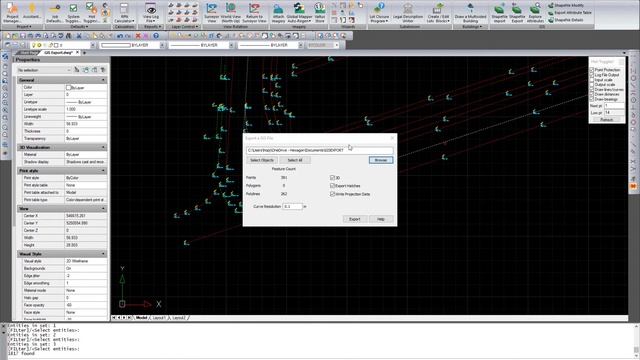The image size is (640, 360).
Task: Collapse the View properties section
Action: coord(103,209)
